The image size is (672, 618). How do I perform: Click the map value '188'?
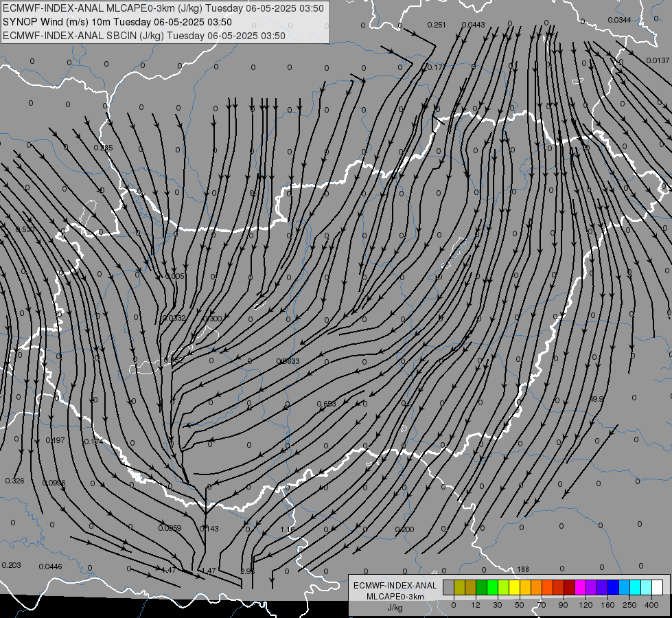[x=523, y=569]
